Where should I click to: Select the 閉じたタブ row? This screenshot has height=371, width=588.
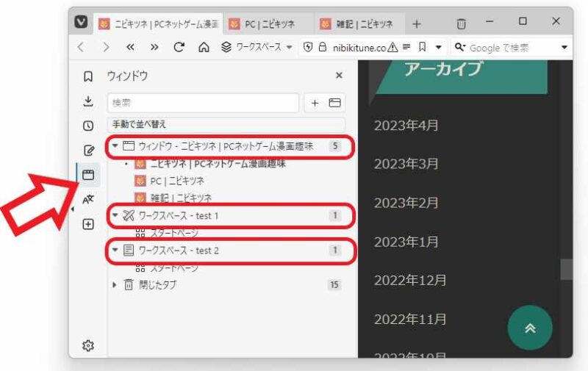click(x=226, y=285)
